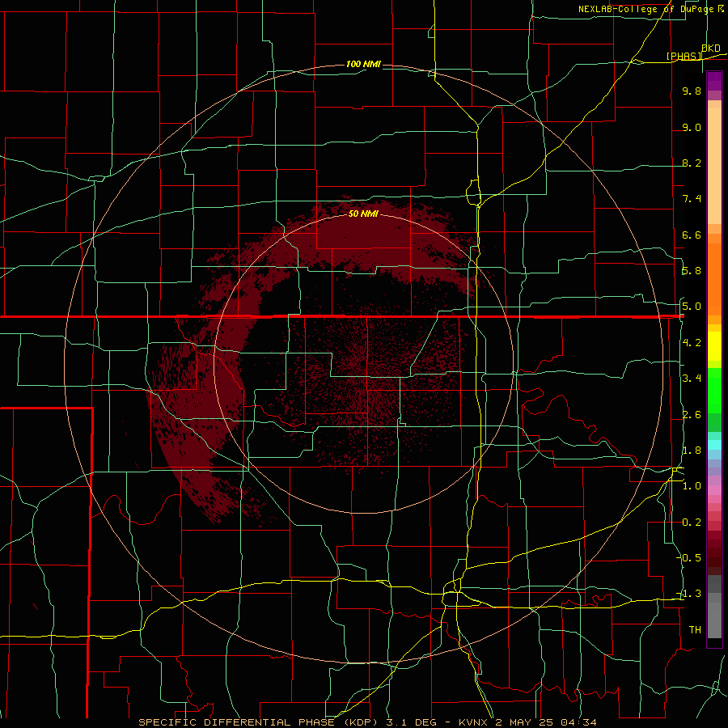Click the 4.2 value on the scale
728x728 pixels.
[692, 343]
